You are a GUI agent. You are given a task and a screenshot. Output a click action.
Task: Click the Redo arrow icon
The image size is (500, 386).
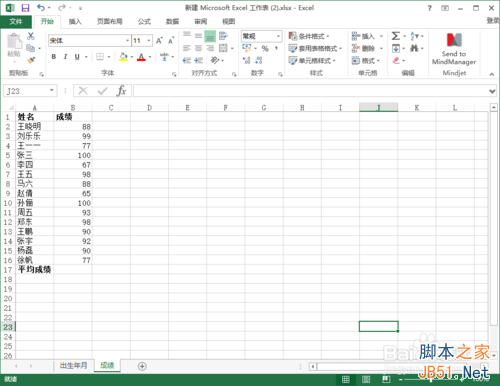(62, 8)
